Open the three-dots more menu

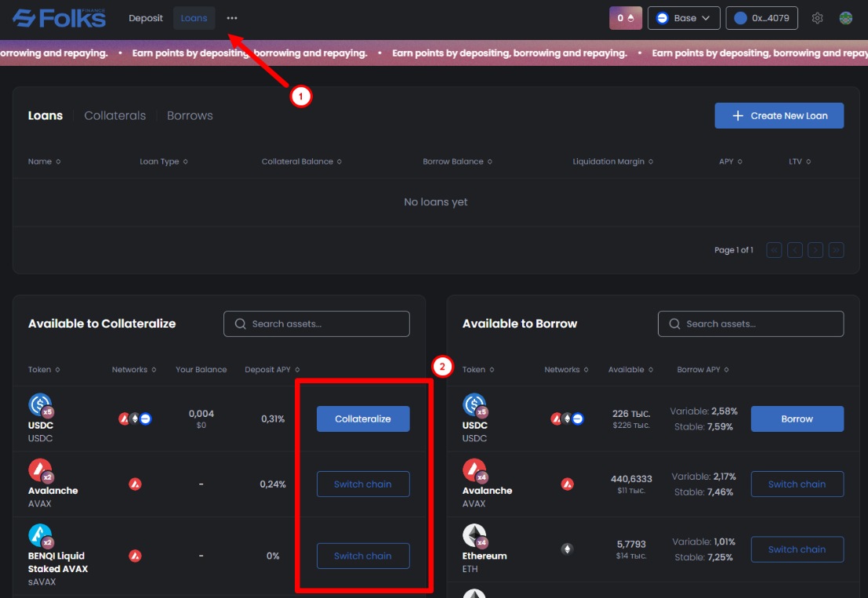(x=231, y=18)
